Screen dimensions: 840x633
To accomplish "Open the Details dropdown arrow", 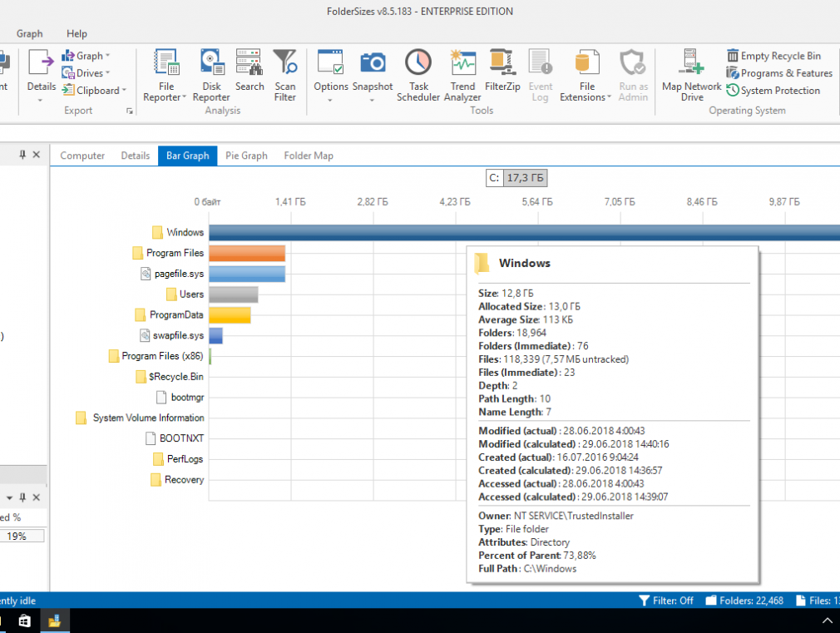I will 40,100.
